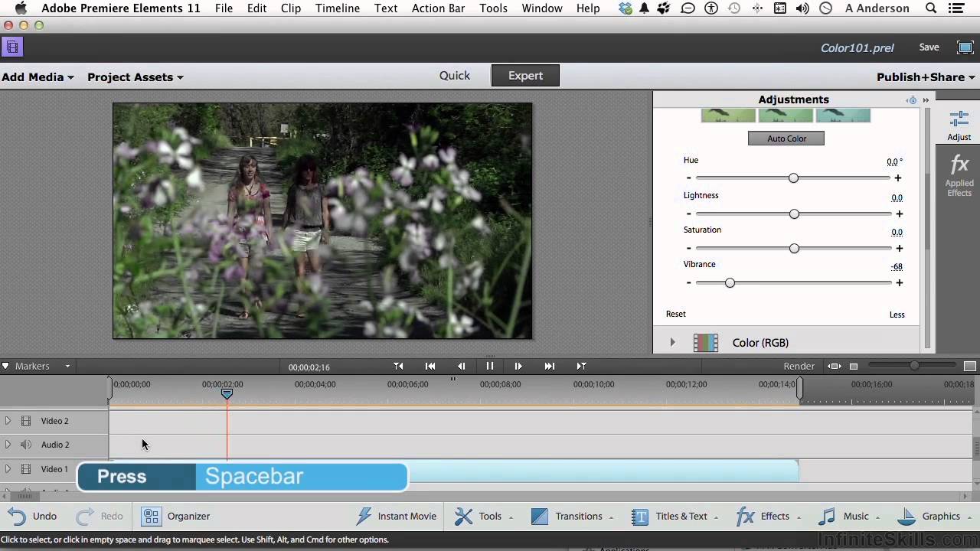Screen dimensions: 980x551
Task: Open the Add Media dropdown
Action: pos(38,77)
